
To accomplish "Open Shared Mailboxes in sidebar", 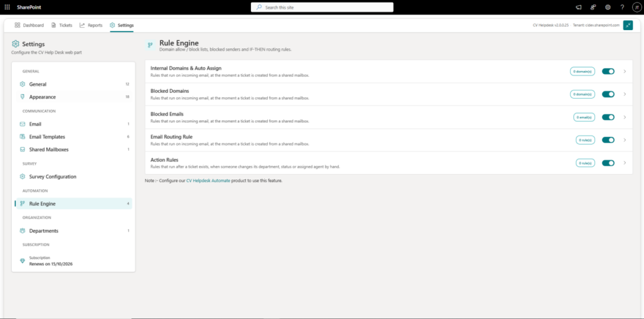I will tap(74, 149).
